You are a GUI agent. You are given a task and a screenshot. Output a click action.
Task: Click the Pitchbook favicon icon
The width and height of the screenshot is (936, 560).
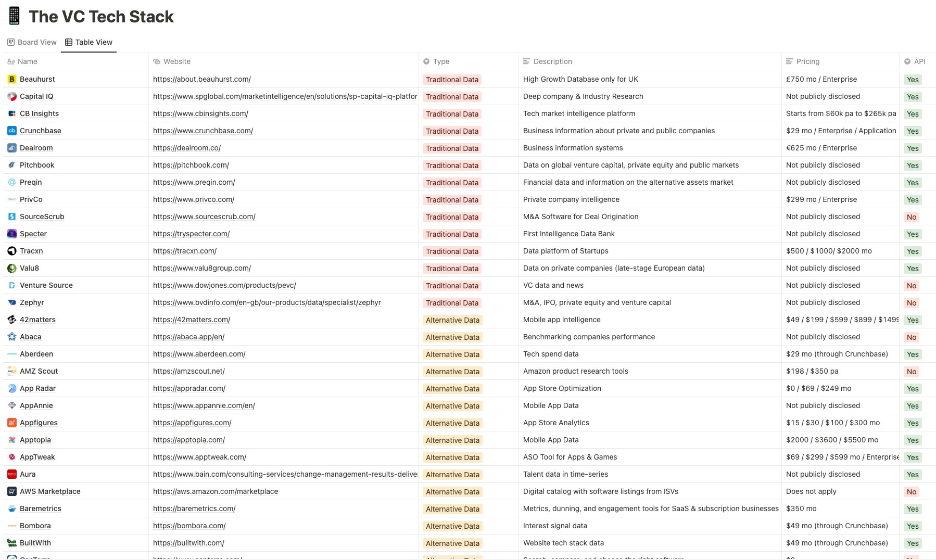click(11, 165)
